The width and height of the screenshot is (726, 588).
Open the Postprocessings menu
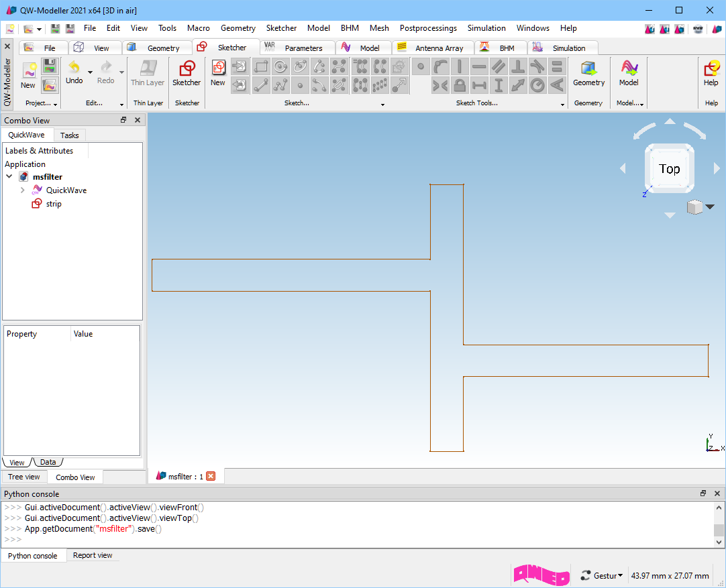(x=428, y=28)
